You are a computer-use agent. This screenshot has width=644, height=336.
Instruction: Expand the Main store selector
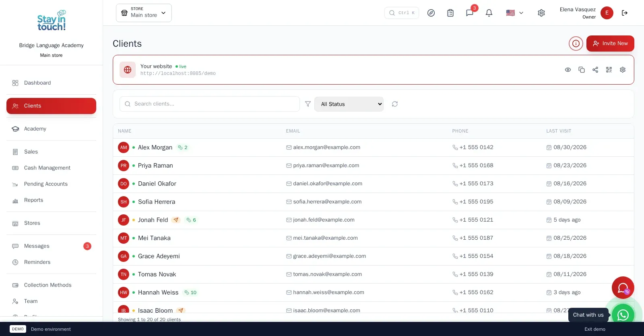coord(144,13)
